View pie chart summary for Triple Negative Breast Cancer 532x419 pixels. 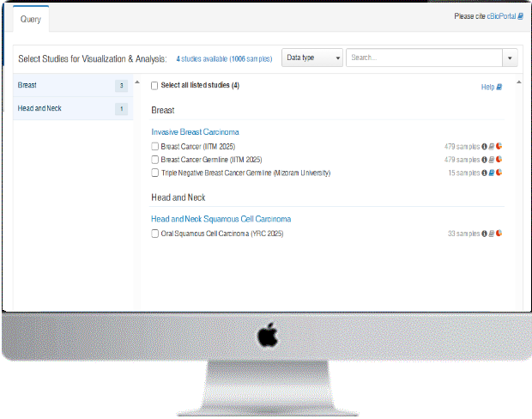pos(499,173)
